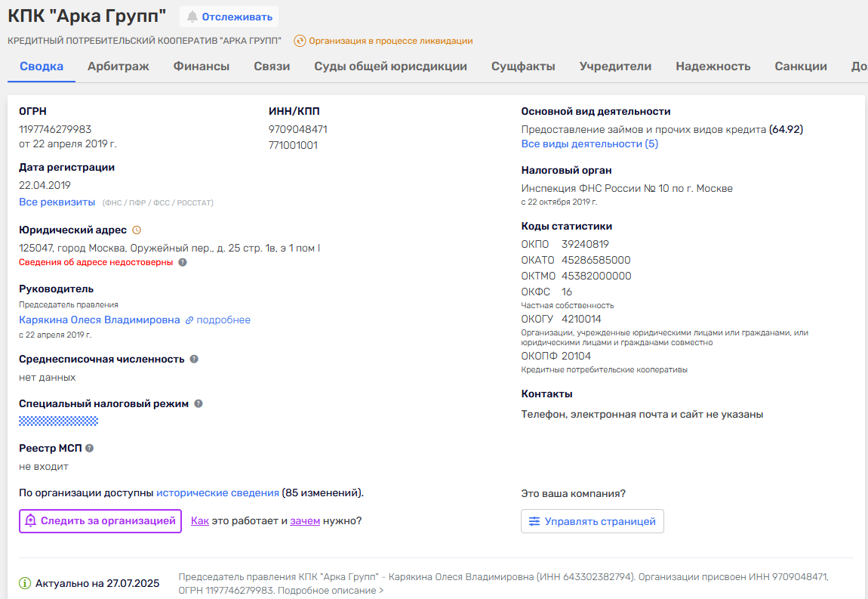
Task: Click the Управлять страницей button
Action: coord(593,521)
